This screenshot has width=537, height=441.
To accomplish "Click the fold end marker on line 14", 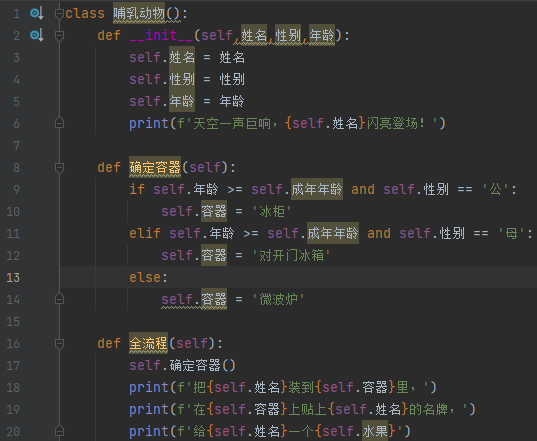I will coord(59,299).
